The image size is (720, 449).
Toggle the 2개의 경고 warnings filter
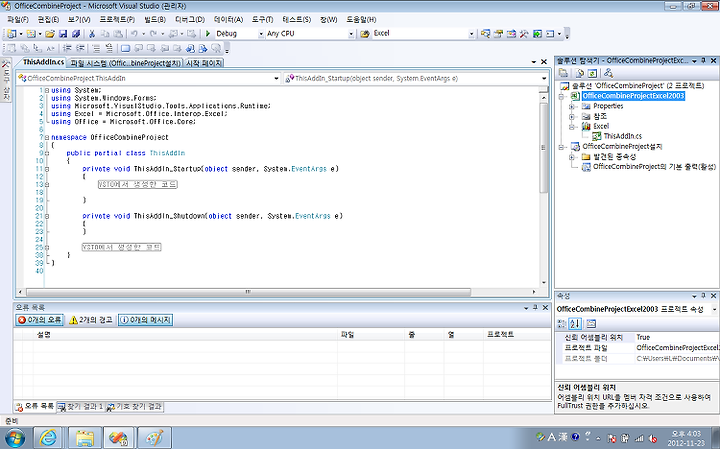(x=90, y=320)
